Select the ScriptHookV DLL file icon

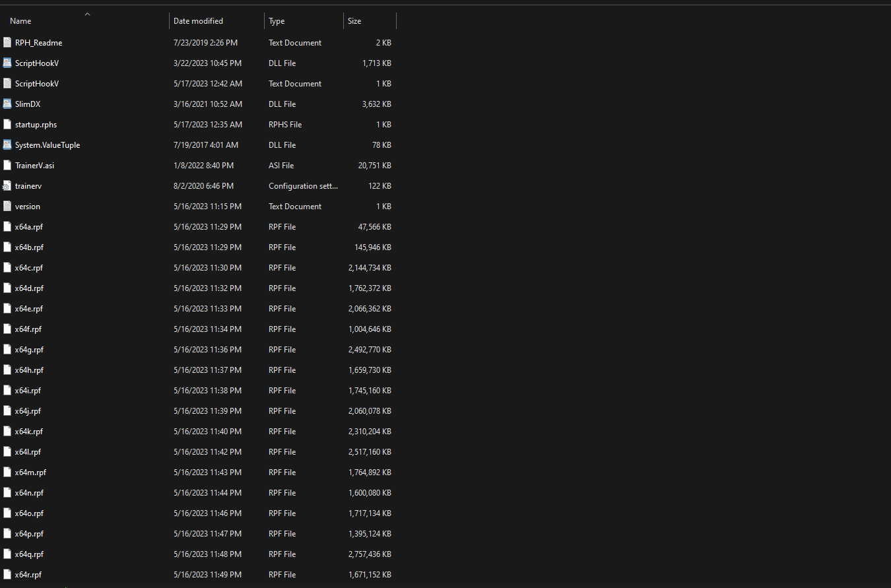pyautogui.click(x=7, y=63)
